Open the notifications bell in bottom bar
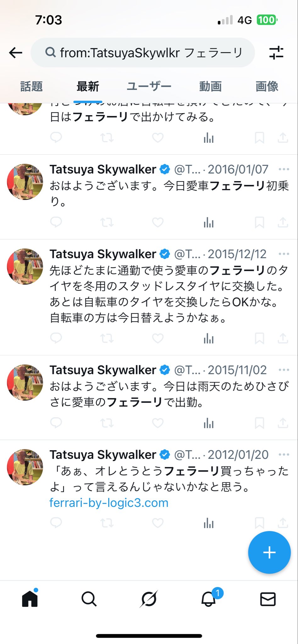The height and width of the screenshot is (644, 298). pos(209,599)
